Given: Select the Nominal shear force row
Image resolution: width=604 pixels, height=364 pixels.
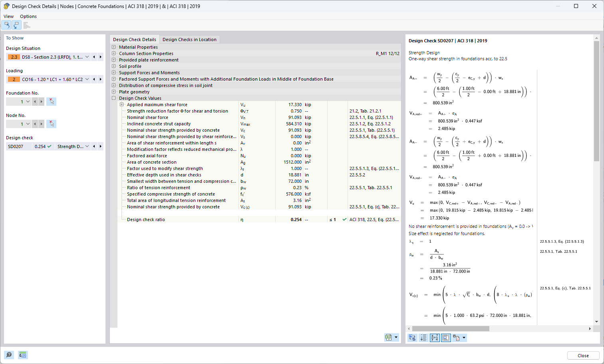Looking at the screenshot, I should [259, 117].
